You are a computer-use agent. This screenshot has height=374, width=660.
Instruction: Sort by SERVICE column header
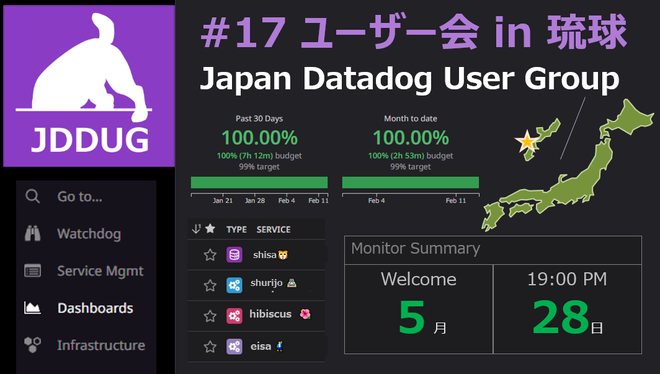coord(273,229)
